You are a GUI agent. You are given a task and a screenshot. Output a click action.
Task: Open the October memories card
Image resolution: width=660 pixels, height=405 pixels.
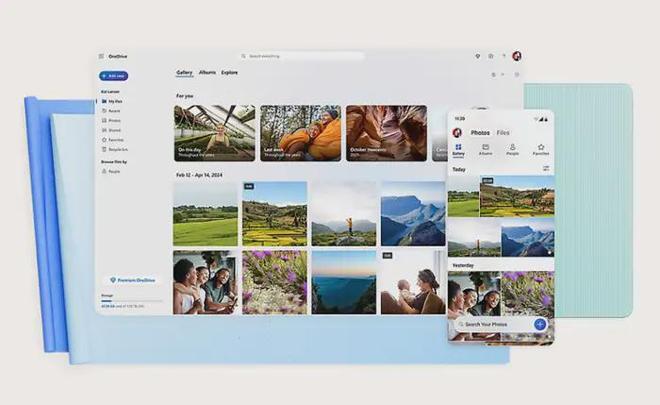386,133
